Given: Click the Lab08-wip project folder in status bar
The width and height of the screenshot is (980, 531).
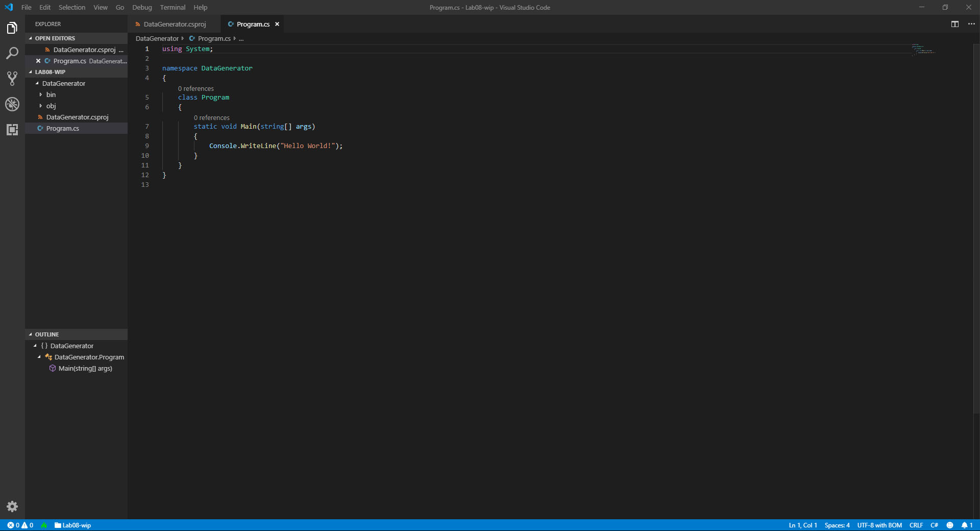Looking at the screenshot, I should click(72, 525).
